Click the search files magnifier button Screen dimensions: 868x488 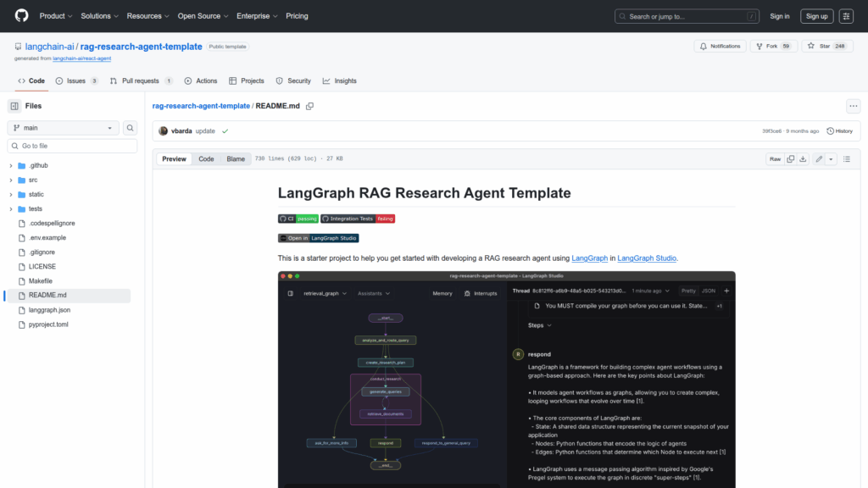[x=131, y=128]
